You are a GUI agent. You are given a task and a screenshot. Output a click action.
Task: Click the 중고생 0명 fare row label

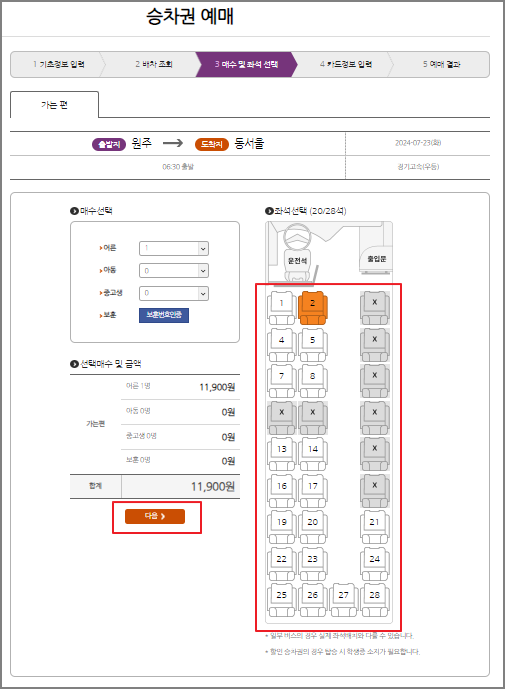[141, 435]
